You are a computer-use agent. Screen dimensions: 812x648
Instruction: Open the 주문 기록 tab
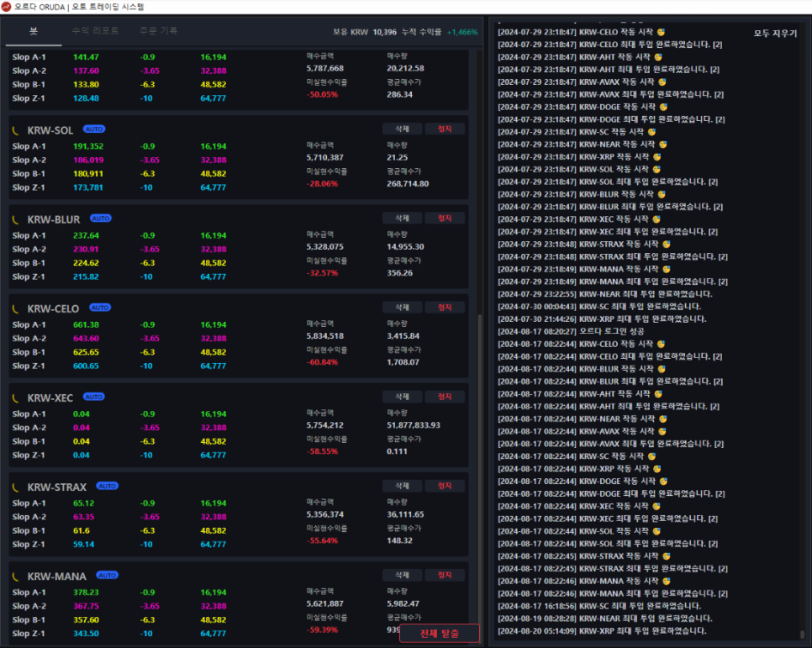click(x=159, y=31)
